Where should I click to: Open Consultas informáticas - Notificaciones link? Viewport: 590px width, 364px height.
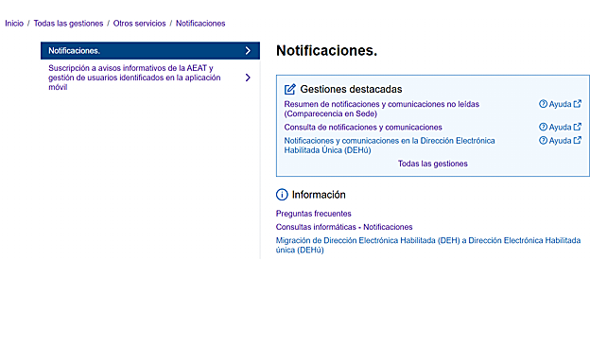344,227
